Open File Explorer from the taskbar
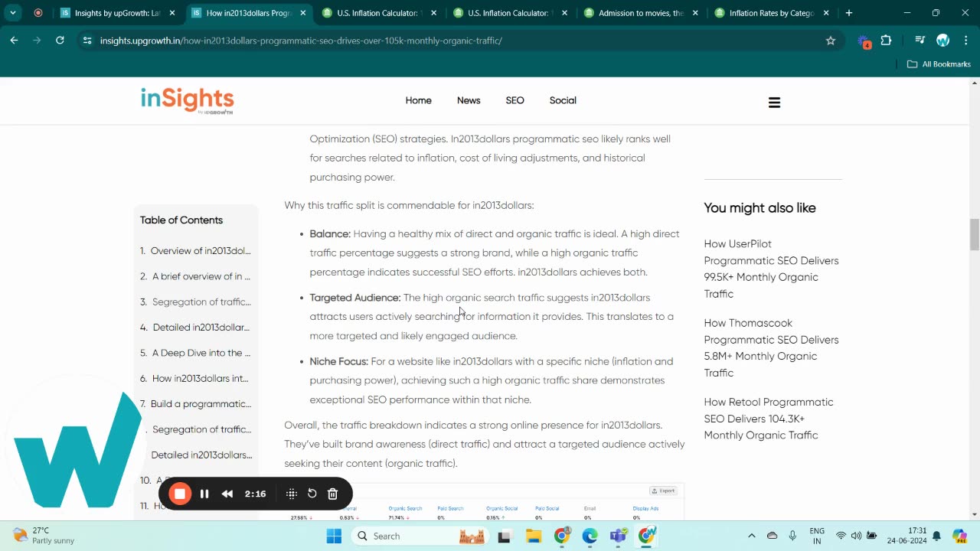 point(533,536)
